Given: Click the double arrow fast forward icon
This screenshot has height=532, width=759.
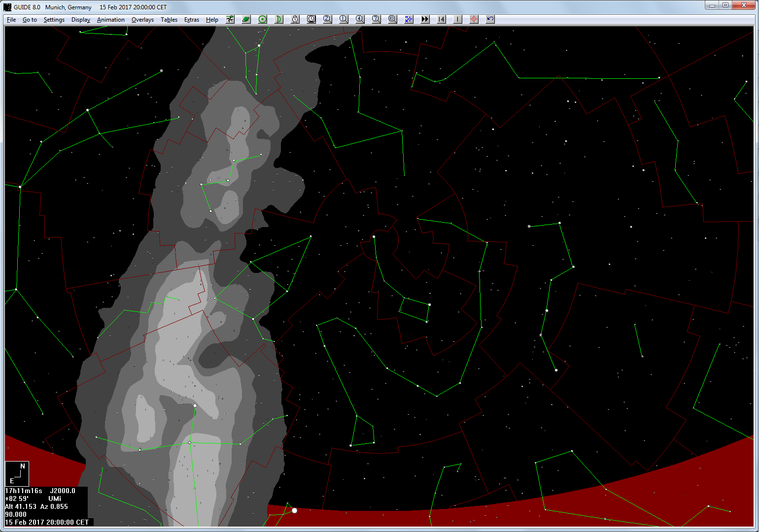Looking at the screenshot, I should pyautogui.click(x=425, y=19).
